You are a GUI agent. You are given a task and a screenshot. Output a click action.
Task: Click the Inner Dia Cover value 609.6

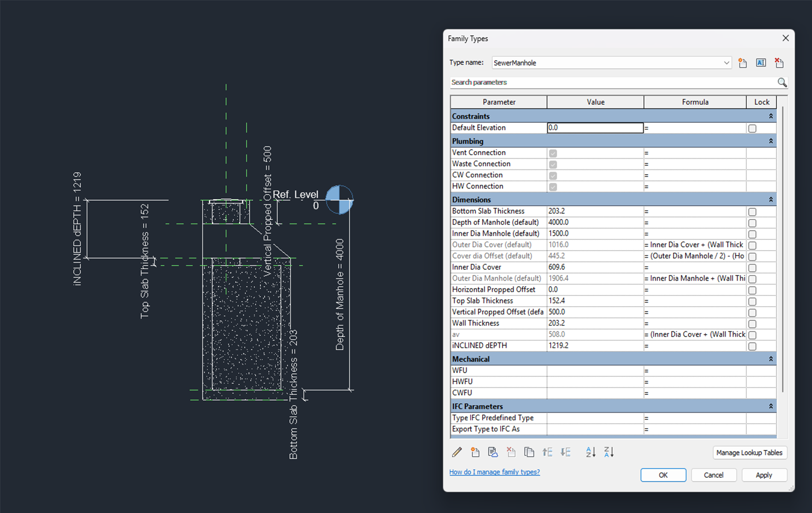pyautogui.click(x=595, y=267)
